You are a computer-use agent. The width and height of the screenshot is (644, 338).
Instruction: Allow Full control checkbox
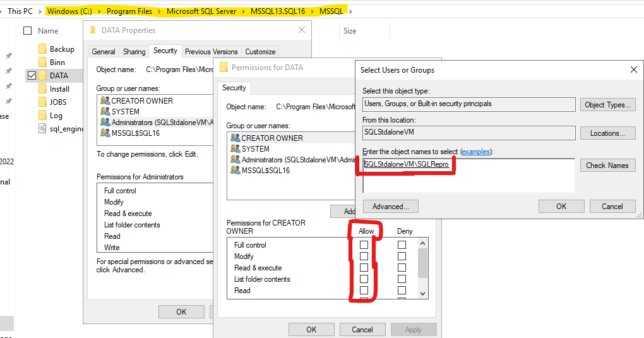point(364,244)
